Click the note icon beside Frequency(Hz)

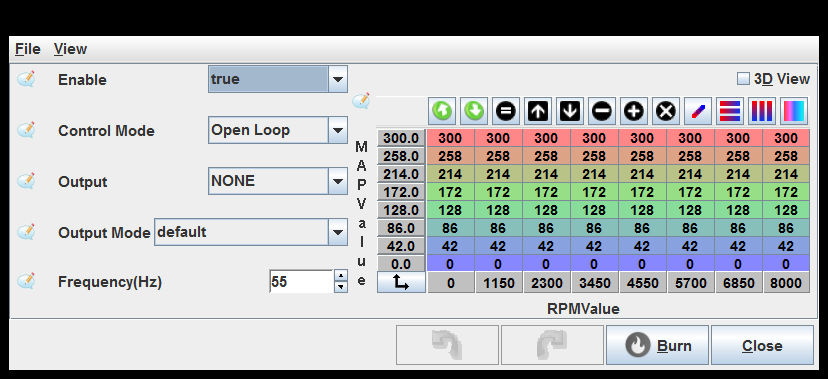pos(26,281)
